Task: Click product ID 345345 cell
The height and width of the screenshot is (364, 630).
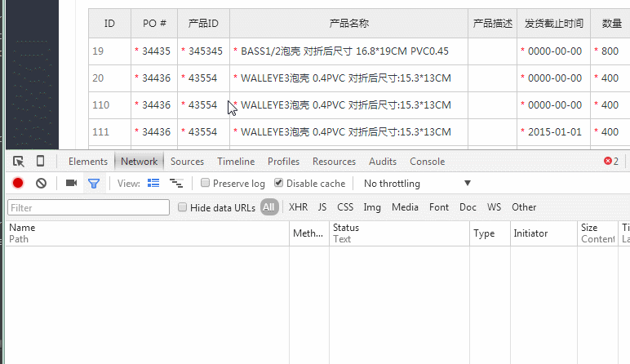Action: (x=204, y=51)
